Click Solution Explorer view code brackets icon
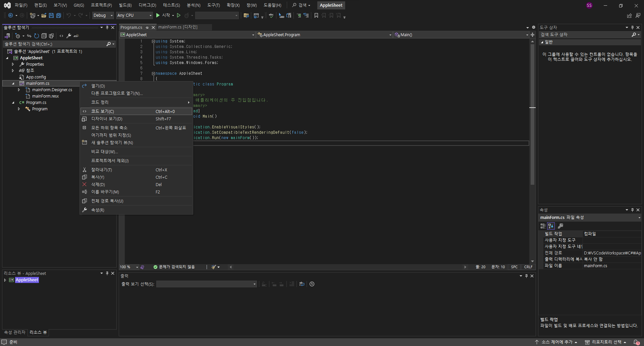The height and width of the screenshot is (346, 644). pyautogui.click(x=61, y=36)
